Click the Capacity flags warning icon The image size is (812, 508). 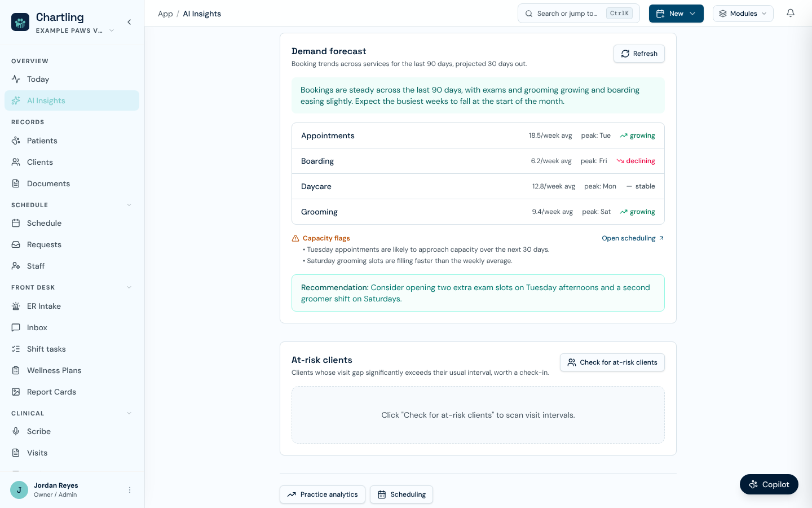295,238
